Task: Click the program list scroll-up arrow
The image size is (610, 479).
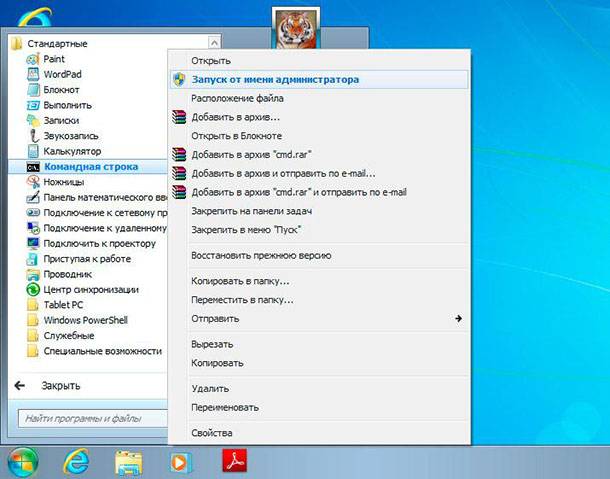Action: click(x=214, y=42)
